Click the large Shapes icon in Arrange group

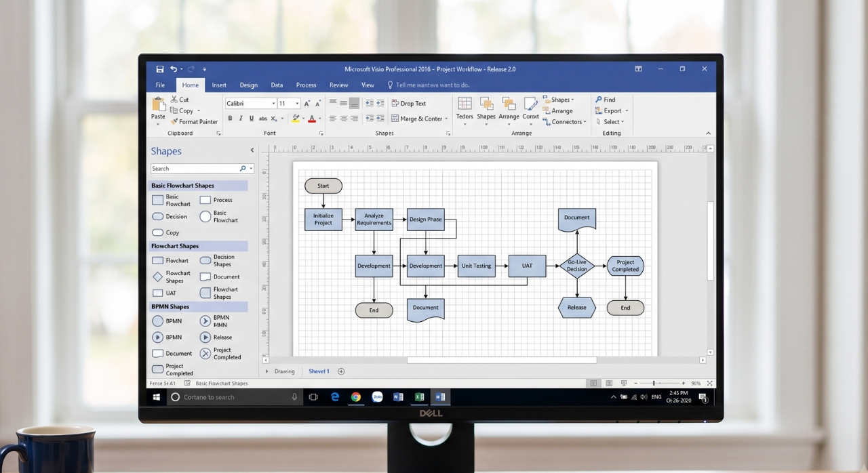(x=486, y=103)
